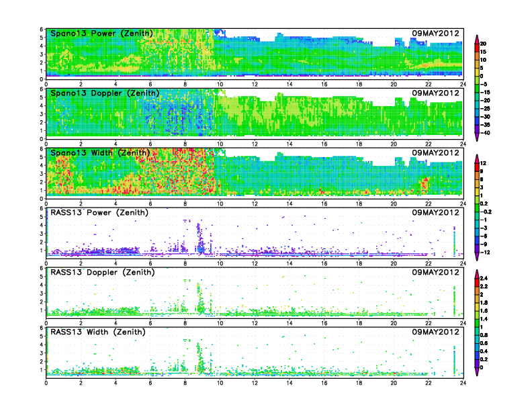Screen dimensions: 532x411
Task: Click height tick "4" on Spano13 Width y-axis
Action: [x=42, y=165]
